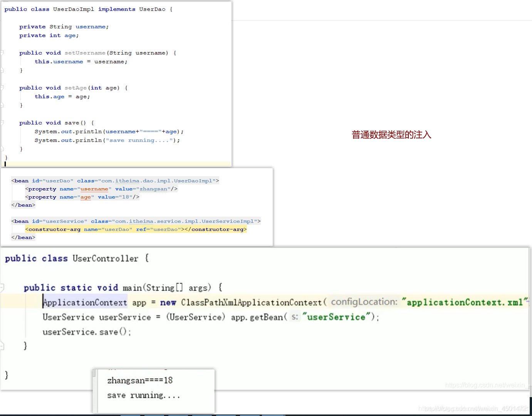Collapse the main method fold marker in UserController
This screenshot has width=532, height=416.
coord(2,287)
